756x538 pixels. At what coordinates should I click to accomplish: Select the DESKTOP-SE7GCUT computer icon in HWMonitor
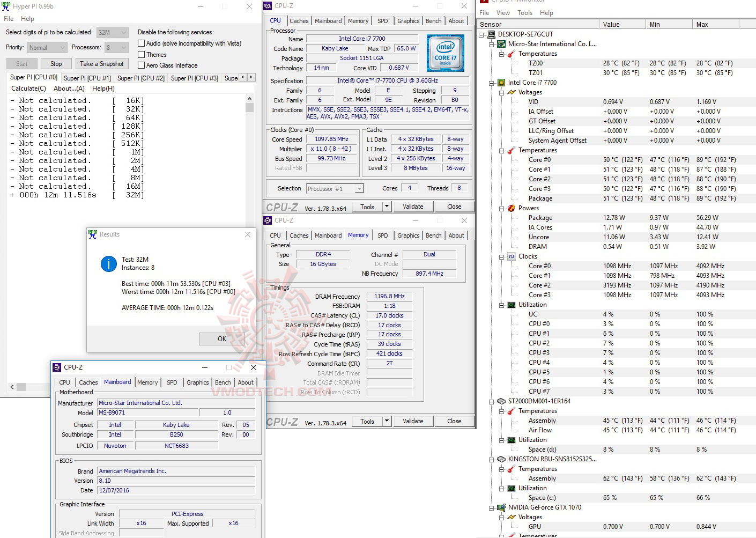click(x=491, y=34)
